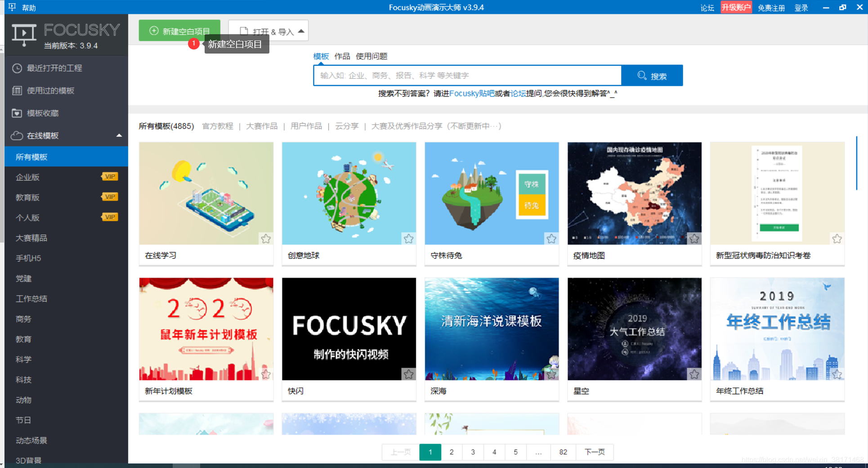Favorite the 守株待兔 template star

click(551, 238)
